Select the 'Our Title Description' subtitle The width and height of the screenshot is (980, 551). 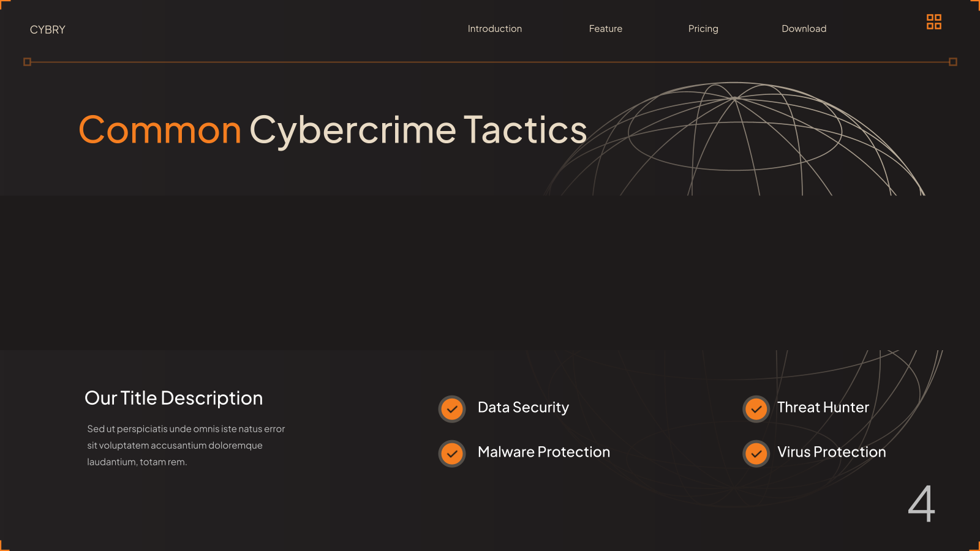click(x=174, y=398)
